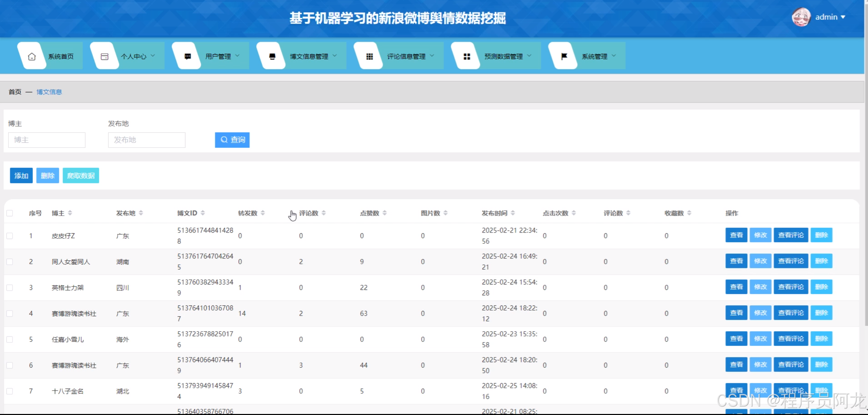Click the card icon beside 个人中心
Viewport: 868px width, 415px height.
tap(105, 56)
